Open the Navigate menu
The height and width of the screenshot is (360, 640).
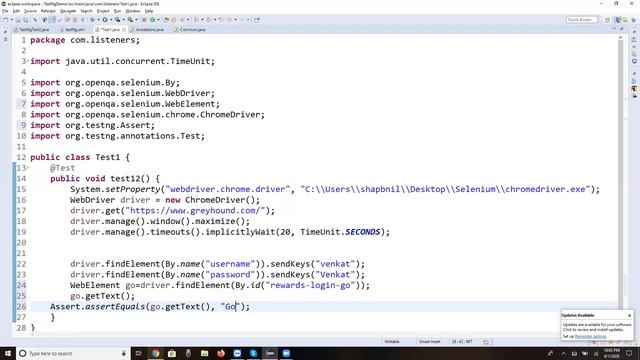(x=68, y=11)
